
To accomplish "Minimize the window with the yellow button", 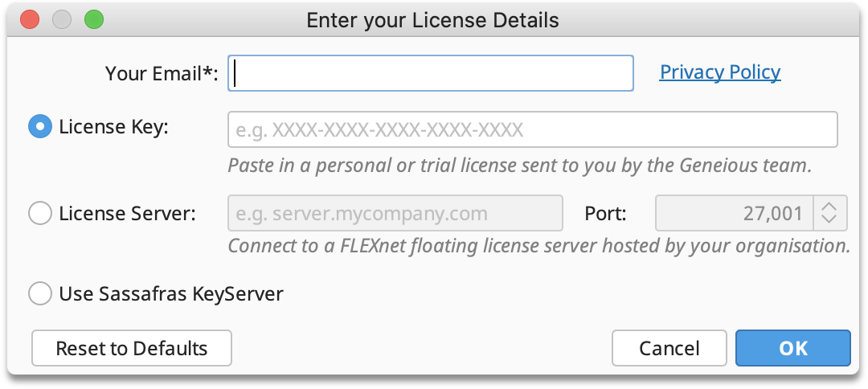I will click(x=62, y=20).
